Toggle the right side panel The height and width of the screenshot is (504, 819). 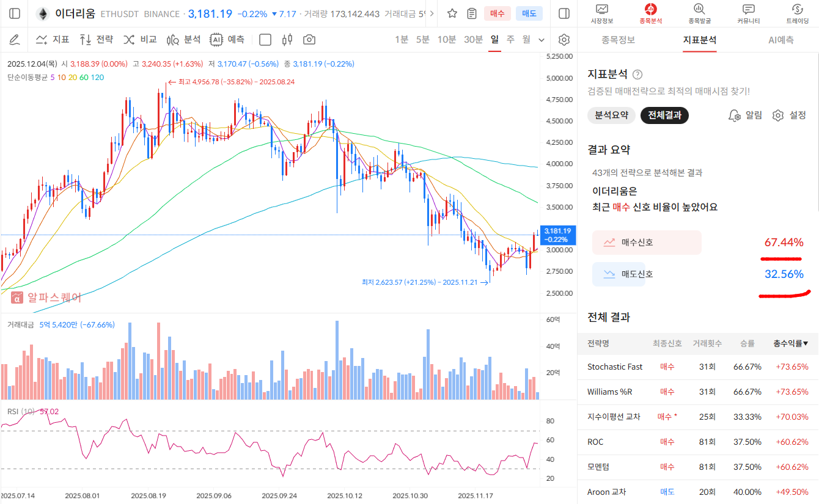coord(564,13)
